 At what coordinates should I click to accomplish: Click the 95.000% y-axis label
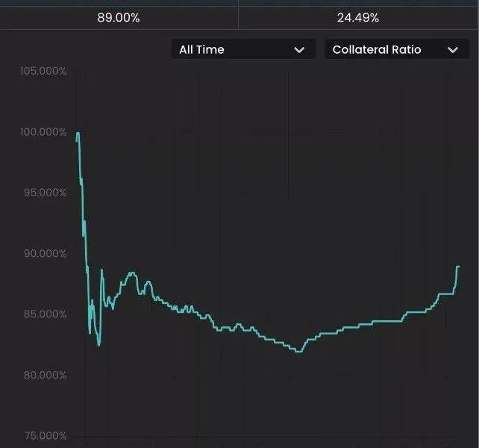pos(44,193)
